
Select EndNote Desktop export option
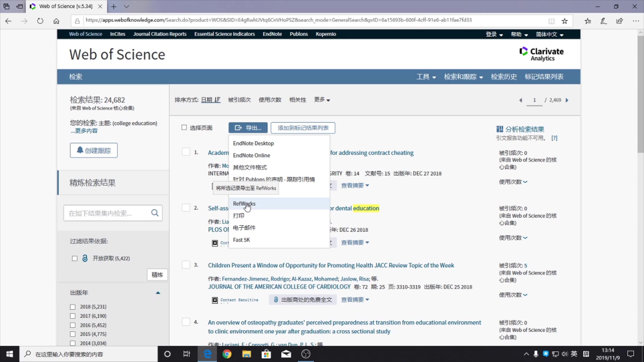click(253, 143)
